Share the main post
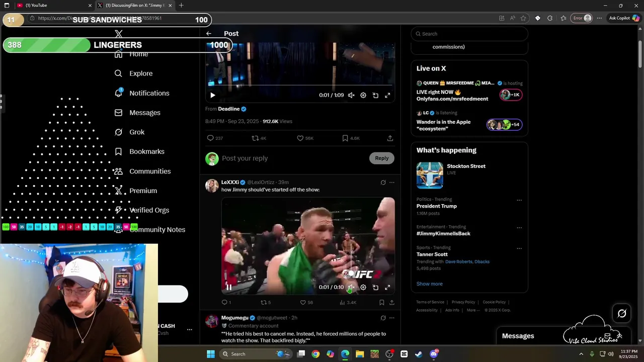 coord(390,138)
